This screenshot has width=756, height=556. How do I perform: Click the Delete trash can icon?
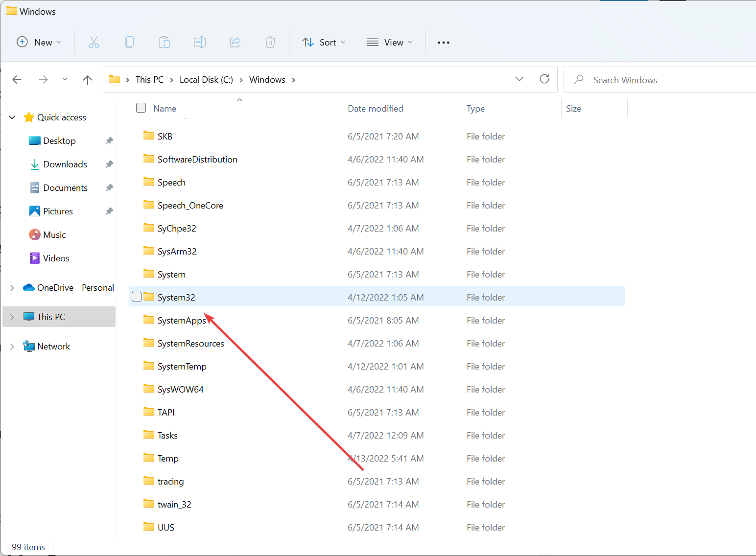tap(270, 43)
